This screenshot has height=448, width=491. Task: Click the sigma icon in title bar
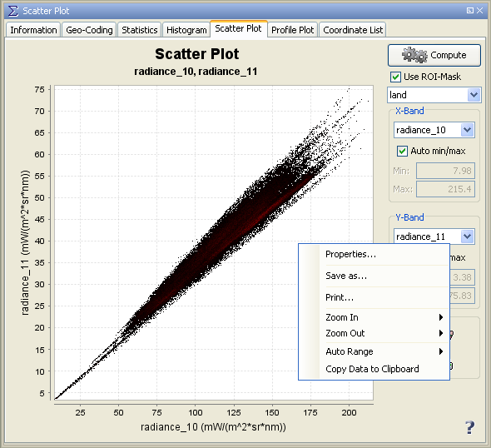click(13, 11)
